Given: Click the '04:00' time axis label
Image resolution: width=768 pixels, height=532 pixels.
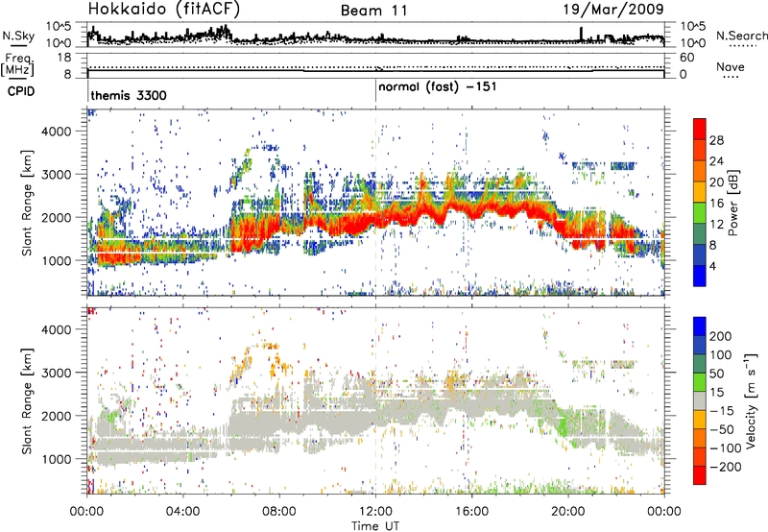Looking at the screenshot, I should click(182, 512).
